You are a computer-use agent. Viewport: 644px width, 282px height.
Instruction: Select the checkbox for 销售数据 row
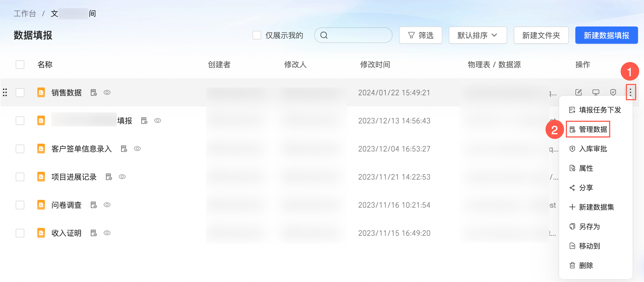20,93
